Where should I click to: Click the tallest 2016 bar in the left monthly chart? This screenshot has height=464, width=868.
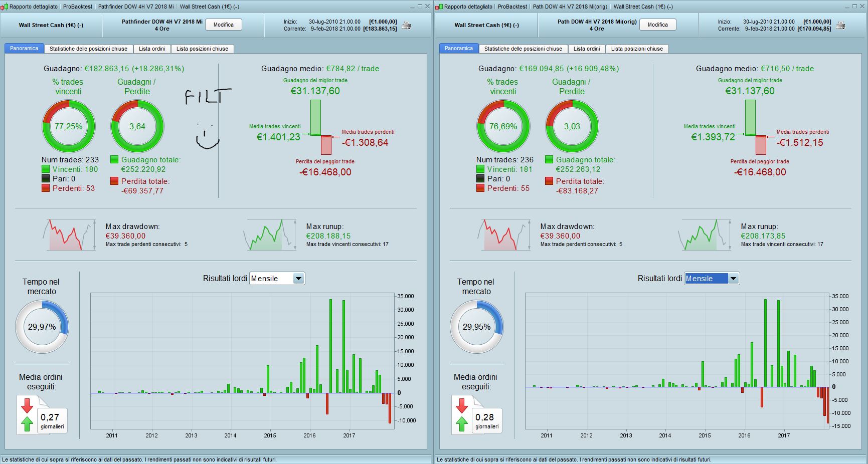click(330, 346)
